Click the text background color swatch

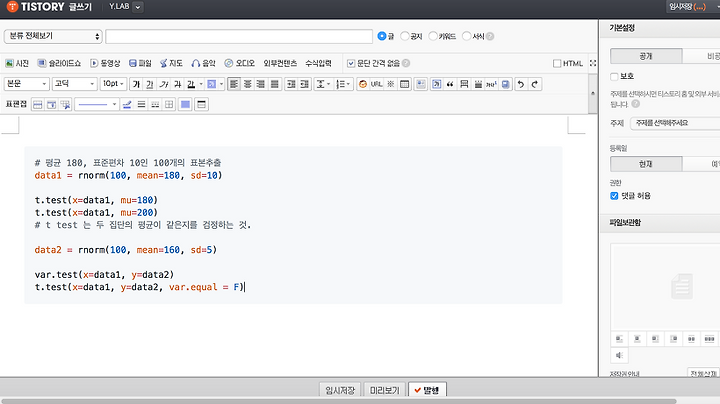pos(212,84)
